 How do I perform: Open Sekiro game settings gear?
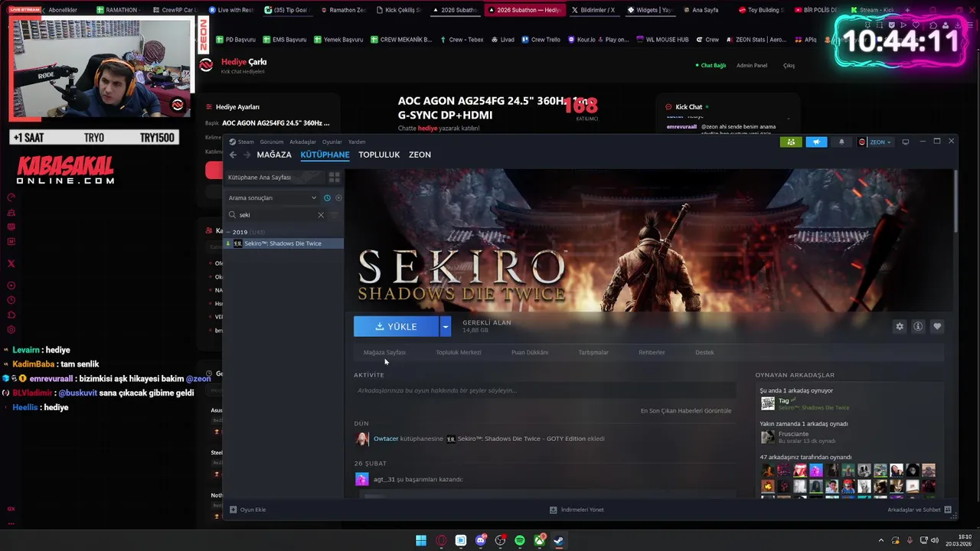click(900, 326)
